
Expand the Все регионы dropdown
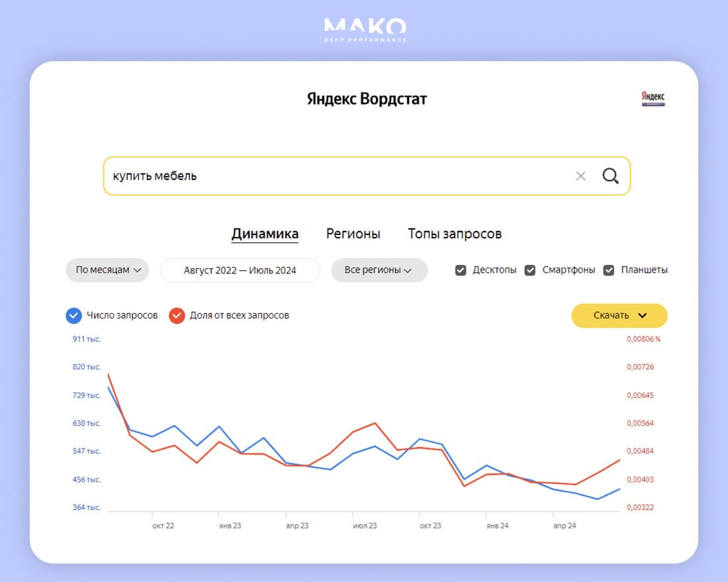click(379, 270)
